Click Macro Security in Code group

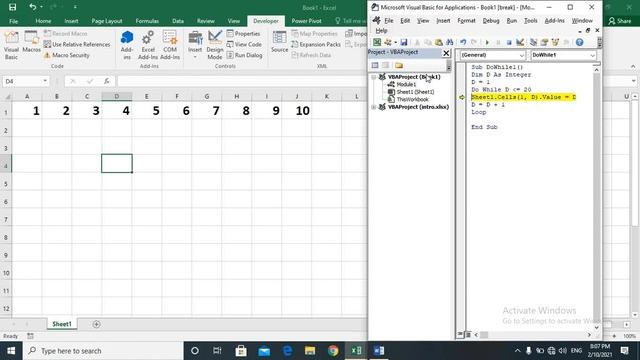tap(67, 55)
